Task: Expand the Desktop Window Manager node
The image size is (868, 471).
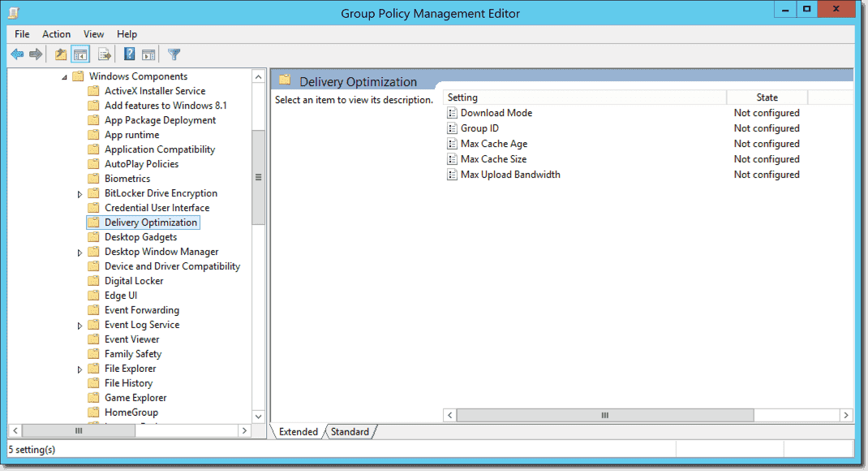Action: click(x=79, y=253)
